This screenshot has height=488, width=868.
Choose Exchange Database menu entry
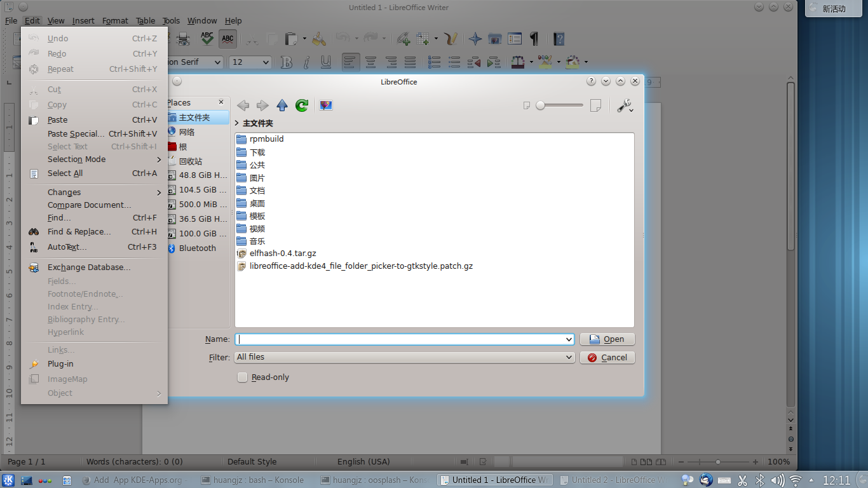pyautogui.click(x=94, y=268)
